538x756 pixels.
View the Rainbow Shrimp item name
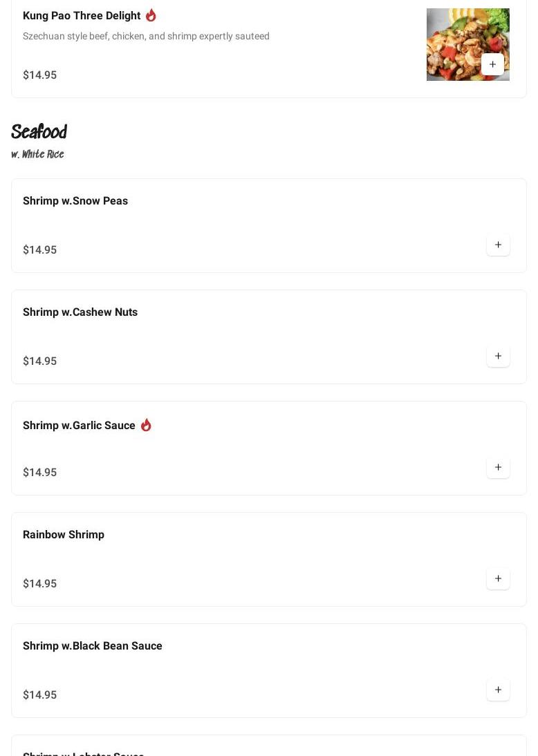point(64,535)
